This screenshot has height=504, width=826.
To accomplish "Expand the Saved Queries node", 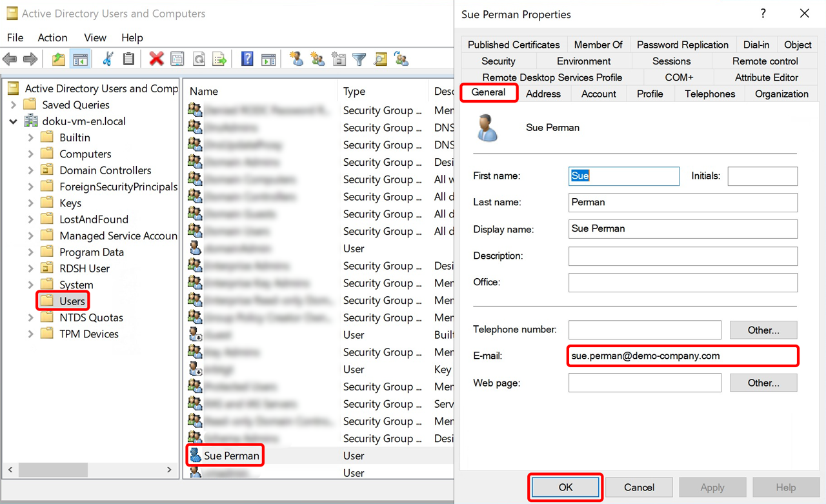I will pos(13,105).
